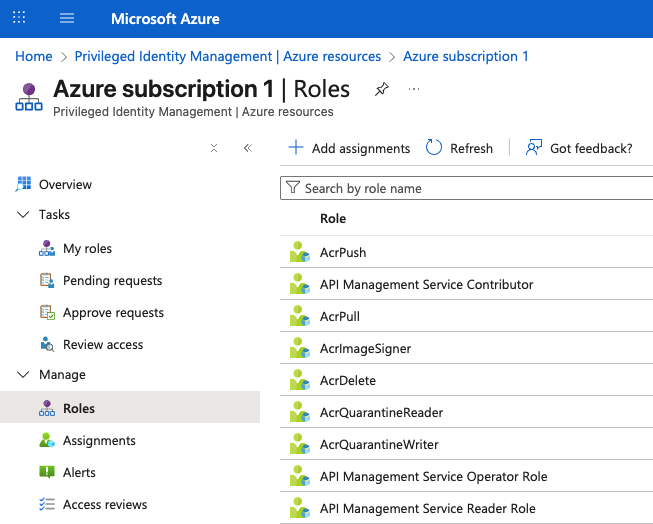Select Assignments in the sidebar

(x=99, y=441)
